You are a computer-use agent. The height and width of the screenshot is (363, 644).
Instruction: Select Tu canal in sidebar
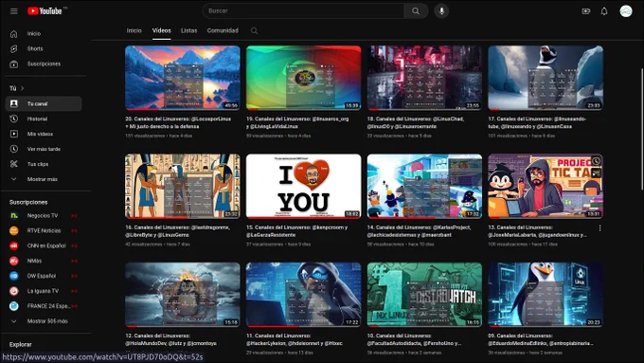point(44,103)
